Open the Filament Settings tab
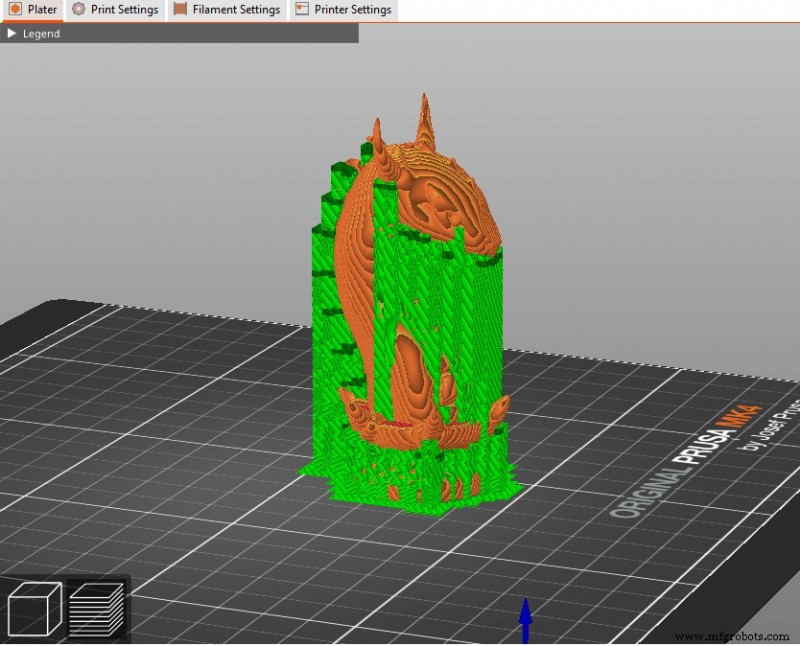The height and width of the screenshot is (646, 800). click(227, 10)
